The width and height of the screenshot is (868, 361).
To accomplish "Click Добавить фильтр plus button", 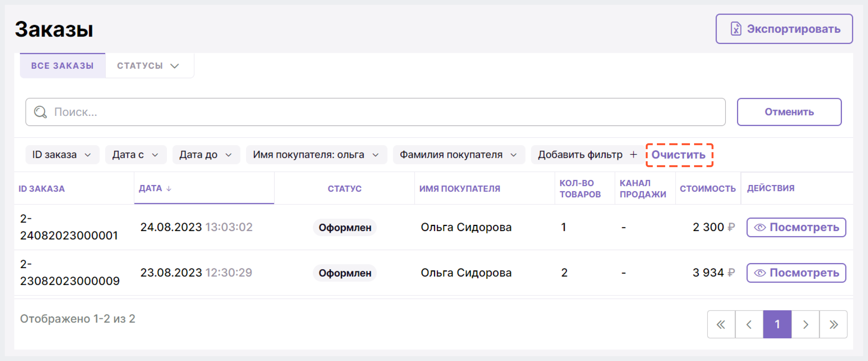I will point(587,155).
